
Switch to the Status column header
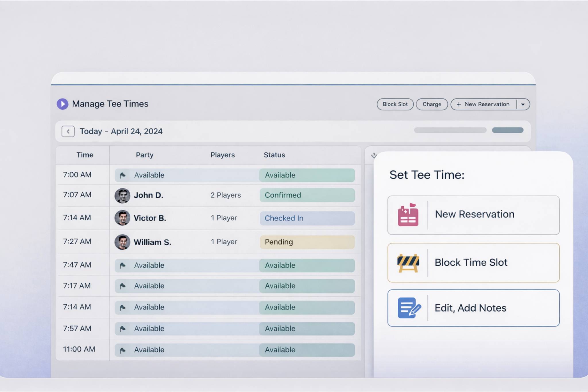274,155
